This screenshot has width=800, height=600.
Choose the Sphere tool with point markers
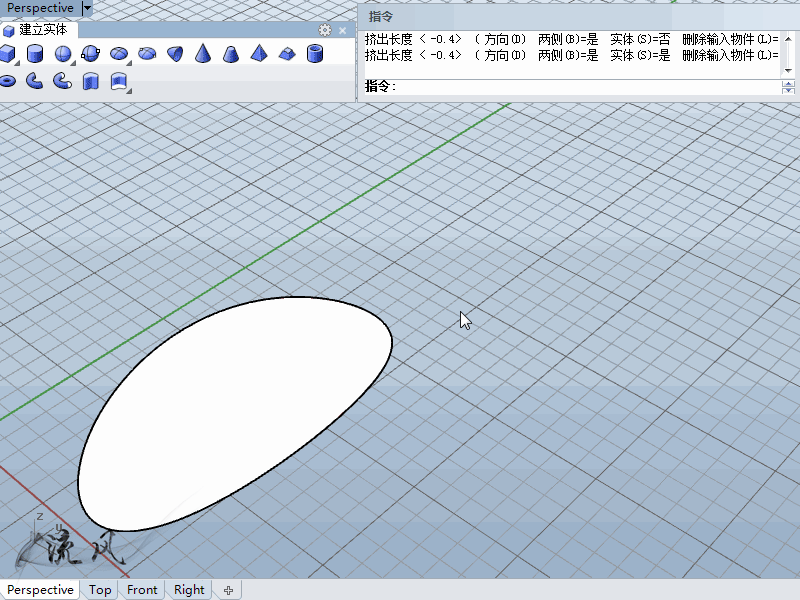click(x=90, y=54)
